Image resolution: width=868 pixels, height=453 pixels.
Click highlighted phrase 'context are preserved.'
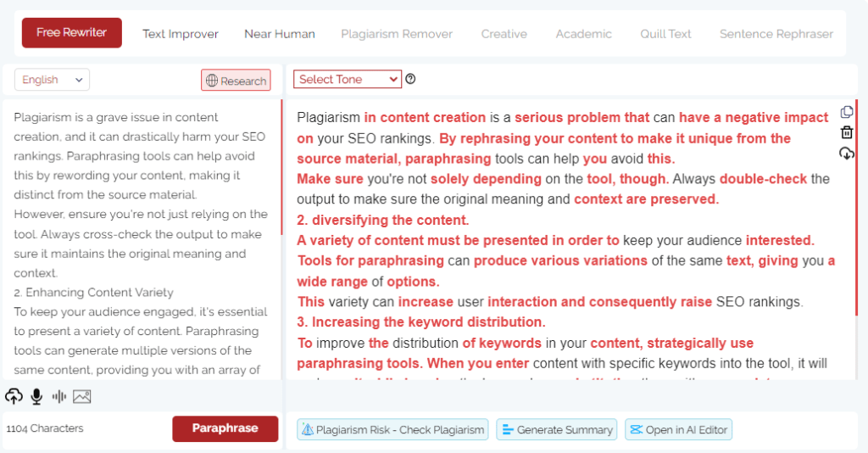[x=646, y=199]
